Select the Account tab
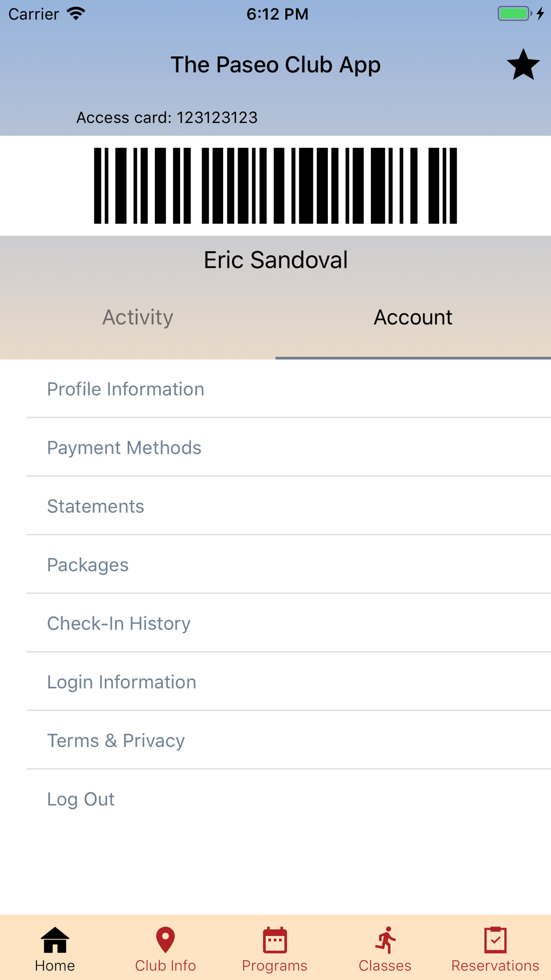551x980 pixels. [x=413, y=317]
